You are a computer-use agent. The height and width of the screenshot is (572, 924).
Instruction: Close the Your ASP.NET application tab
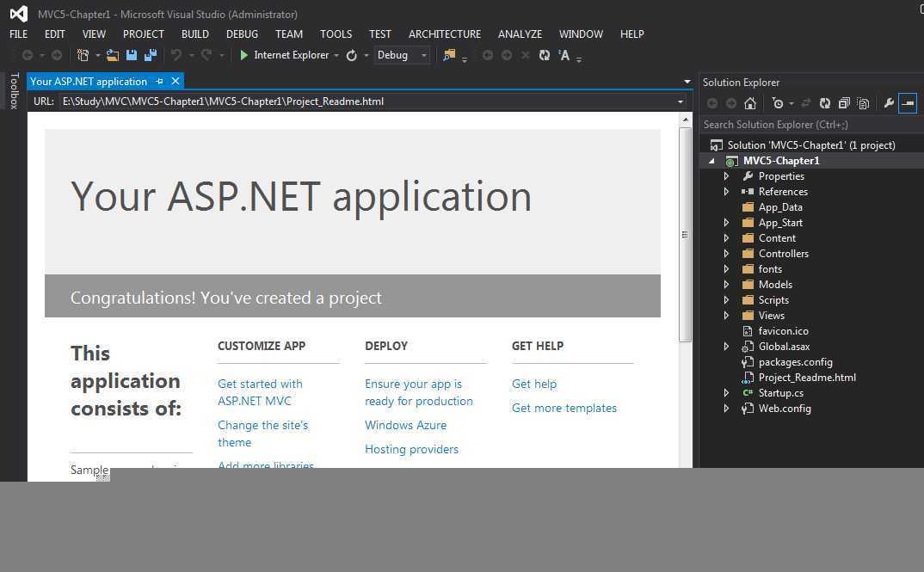pyautogui.click(x=175, y=82)
